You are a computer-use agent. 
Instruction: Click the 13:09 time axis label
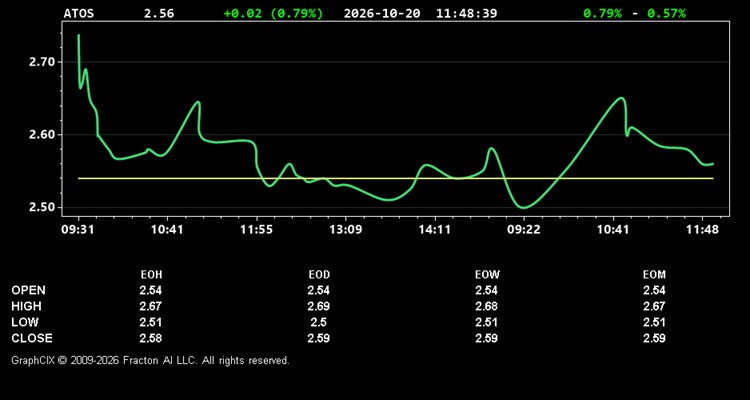pyautogui.click(x=345, y=230)
